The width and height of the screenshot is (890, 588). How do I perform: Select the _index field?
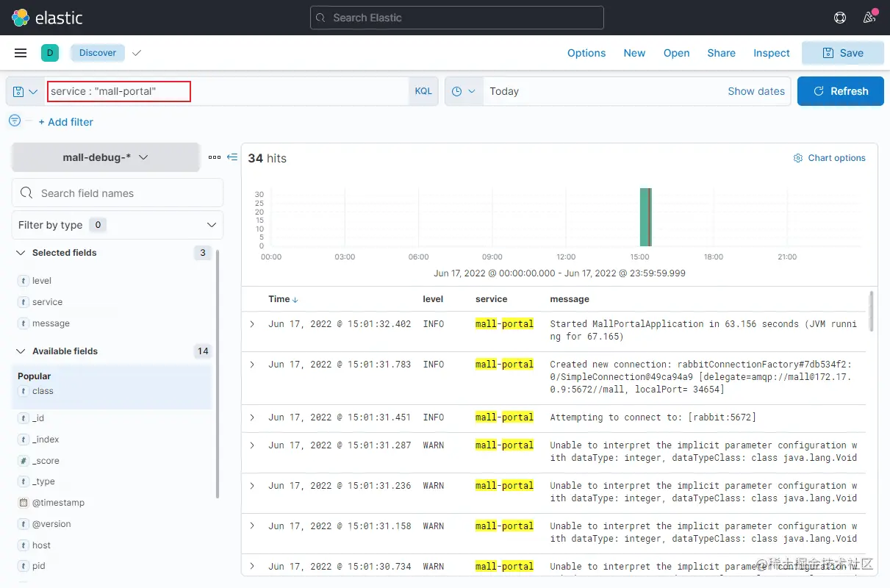click(46, 440)
